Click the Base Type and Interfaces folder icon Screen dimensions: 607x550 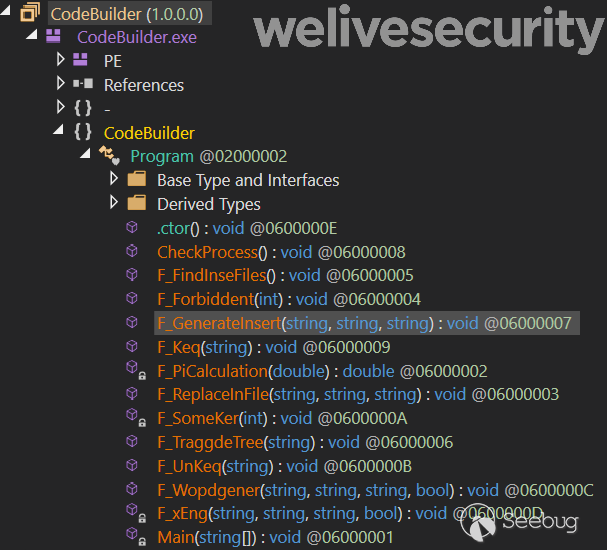click(x=137, y=180)
